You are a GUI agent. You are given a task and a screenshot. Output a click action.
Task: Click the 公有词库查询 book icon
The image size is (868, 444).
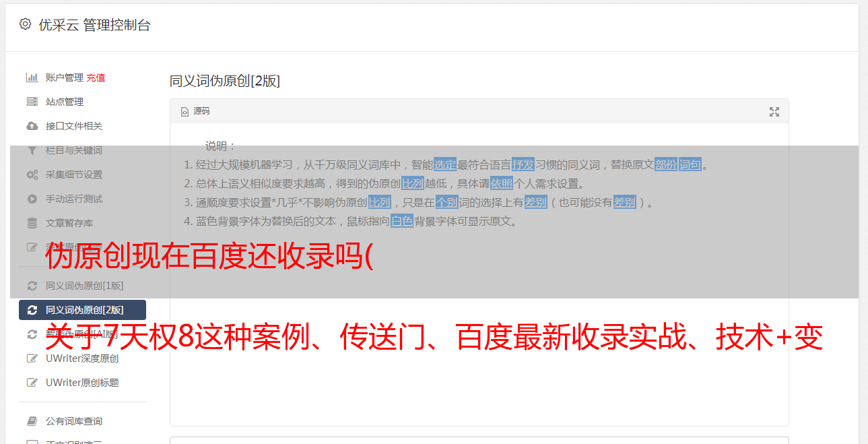click(32, 421)
